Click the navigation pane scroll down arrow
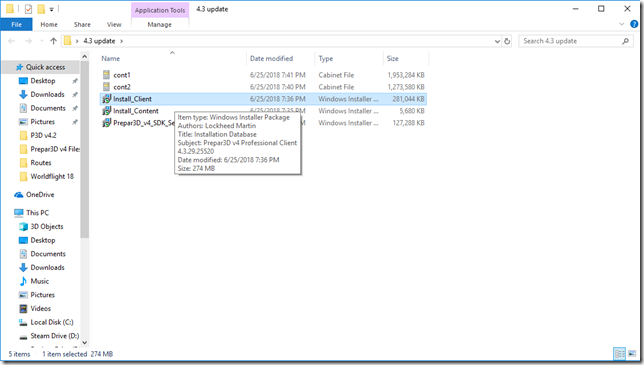 [x=85, y=342]
